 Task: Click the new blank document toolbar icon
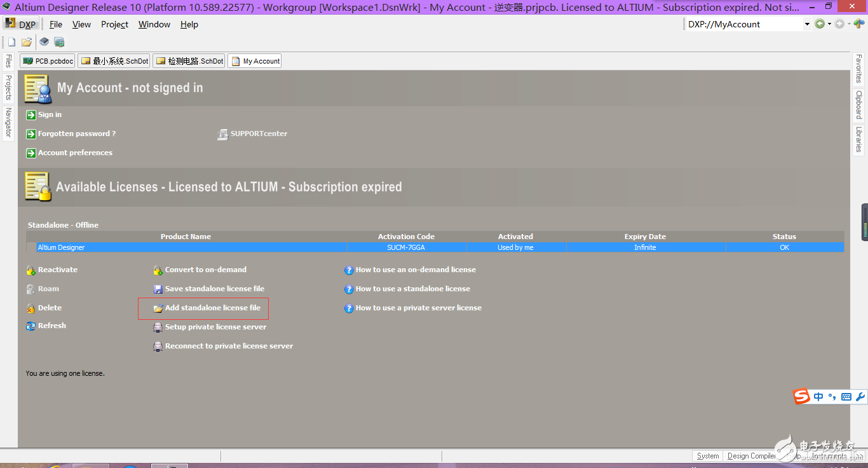11,42
